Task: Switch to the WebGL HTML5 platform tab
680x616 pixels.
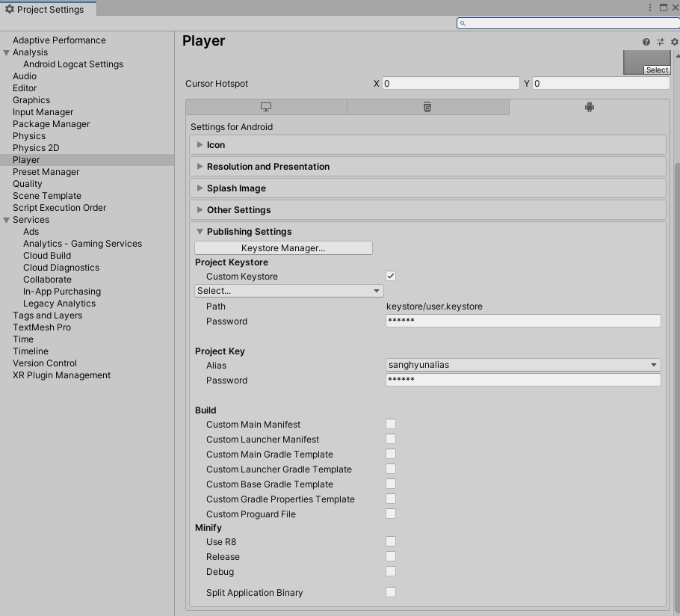Action: point(427,107)
